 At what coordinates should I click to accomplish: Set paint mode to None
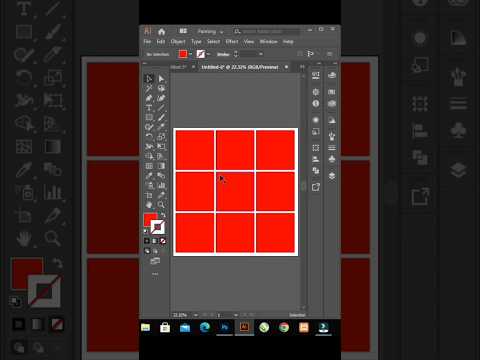pos(163,241)
